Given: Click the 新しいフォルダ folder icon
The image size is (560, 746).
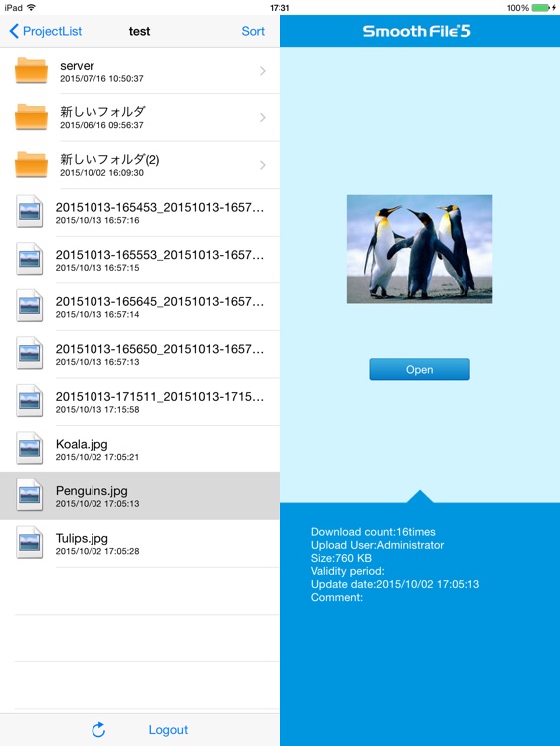Looking at the screenshot, I should [31, 117].
